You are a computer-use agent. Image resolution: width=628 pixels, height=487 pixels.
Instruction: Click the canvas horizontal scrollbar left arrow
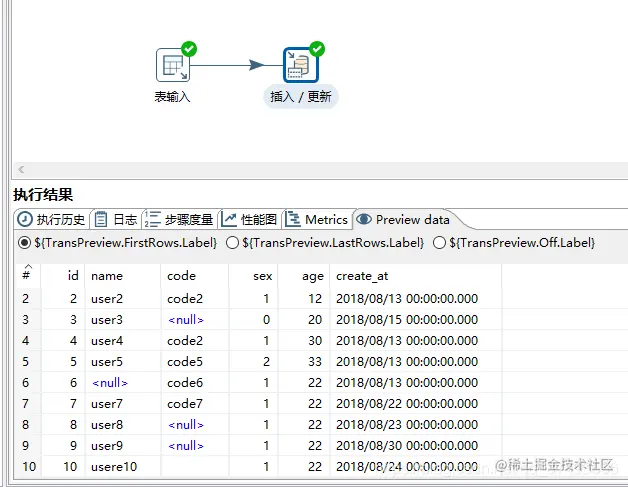pyautogui.click(x=21, y=169)
